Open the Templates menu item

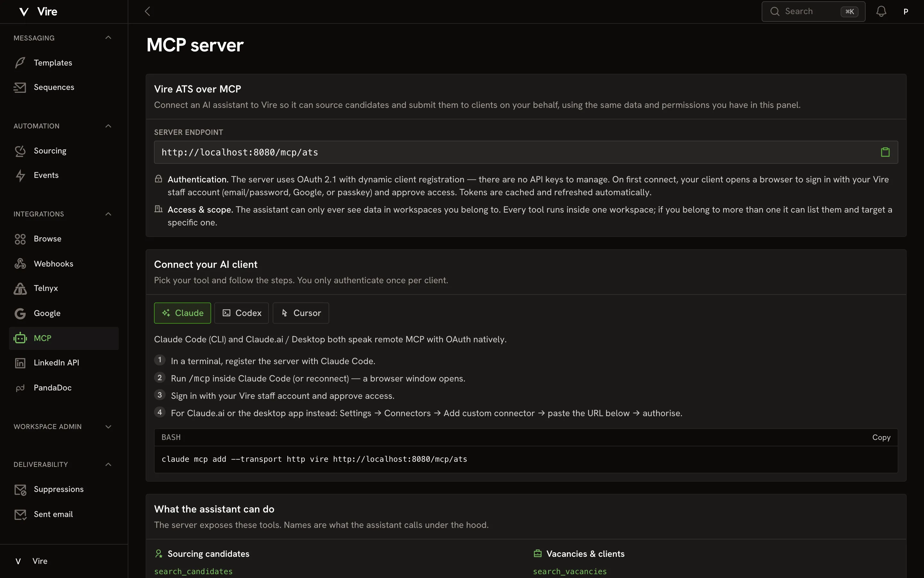(x=64, y=63)
